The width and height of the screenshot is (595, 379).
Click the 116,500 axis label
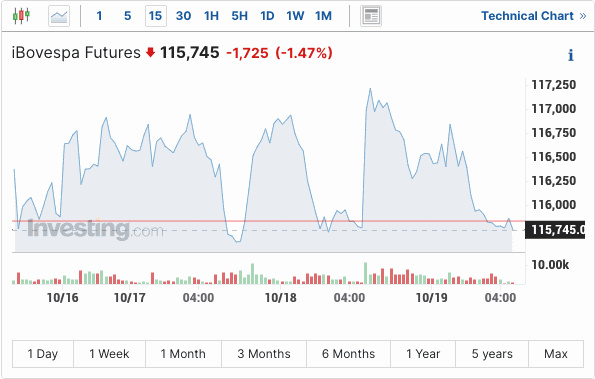tap(554, 157)
